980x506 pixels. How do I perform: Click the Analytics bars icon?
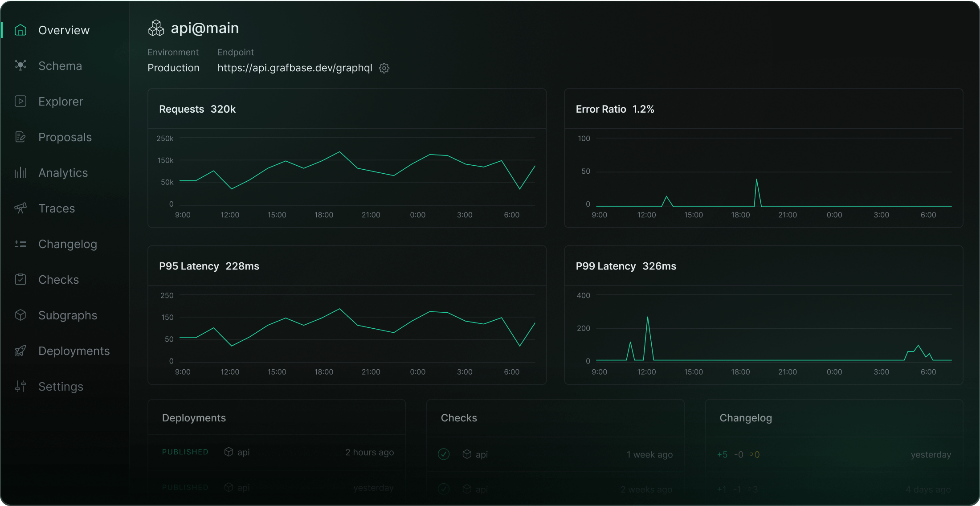[20, 173]
